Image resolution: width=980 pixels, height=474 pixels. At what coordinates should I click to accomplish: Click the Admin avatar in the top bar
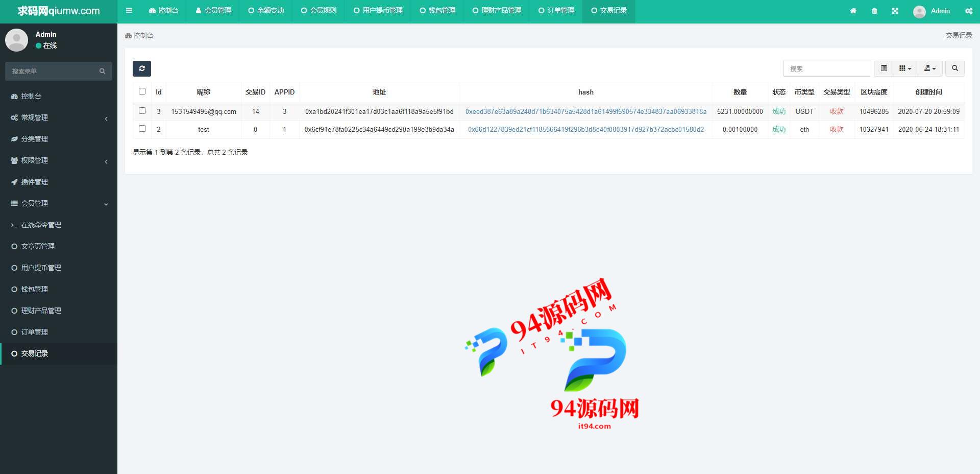tap(919, 11)
